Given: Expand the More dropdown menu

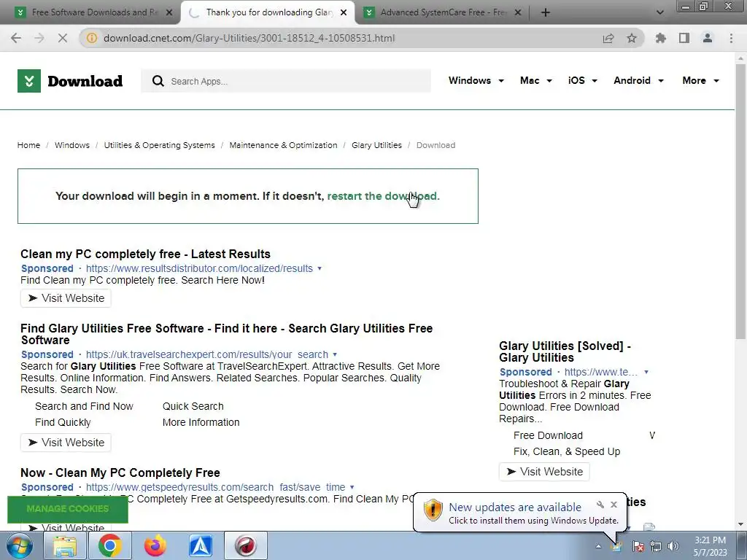Looking at the screenshot, I should 701,80.
